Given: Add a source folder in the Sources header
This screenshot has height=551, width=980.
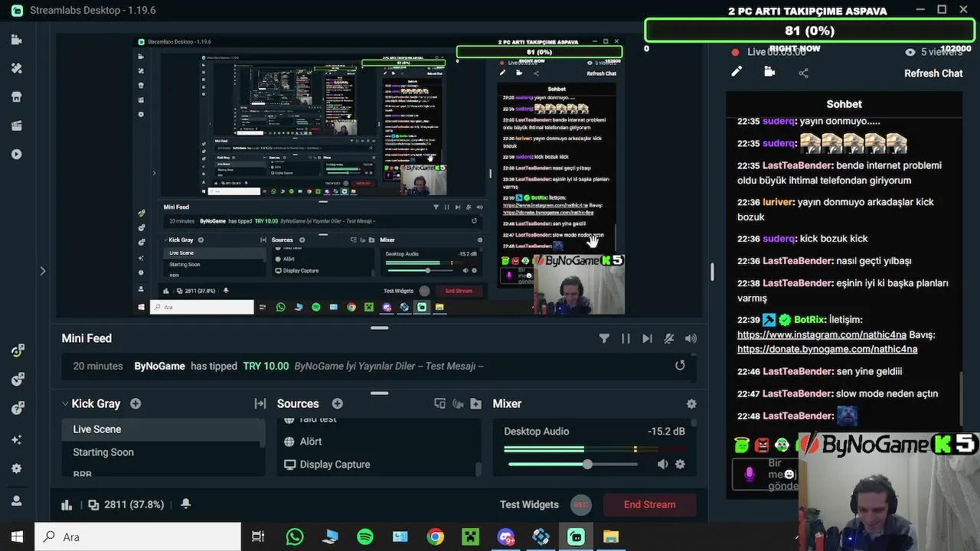Looking at the screenshot, I should point(476,403).
